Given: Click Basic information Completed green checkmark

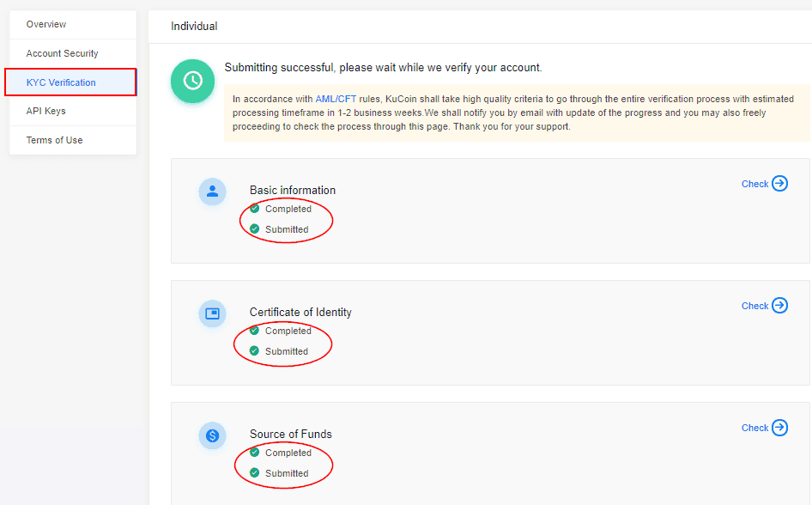Looking at the screenshot, I should pyautogui.click(x=255, y=209).
